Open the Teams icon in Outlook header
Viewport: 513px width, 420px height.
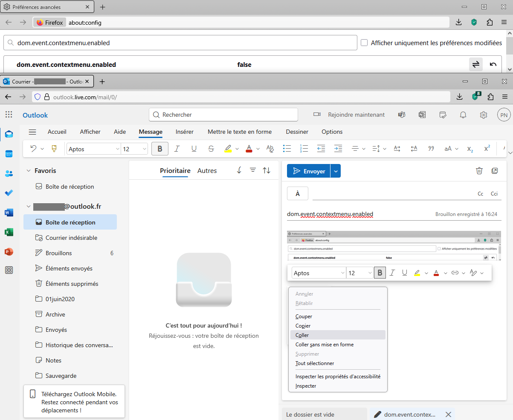click(401, 115)
